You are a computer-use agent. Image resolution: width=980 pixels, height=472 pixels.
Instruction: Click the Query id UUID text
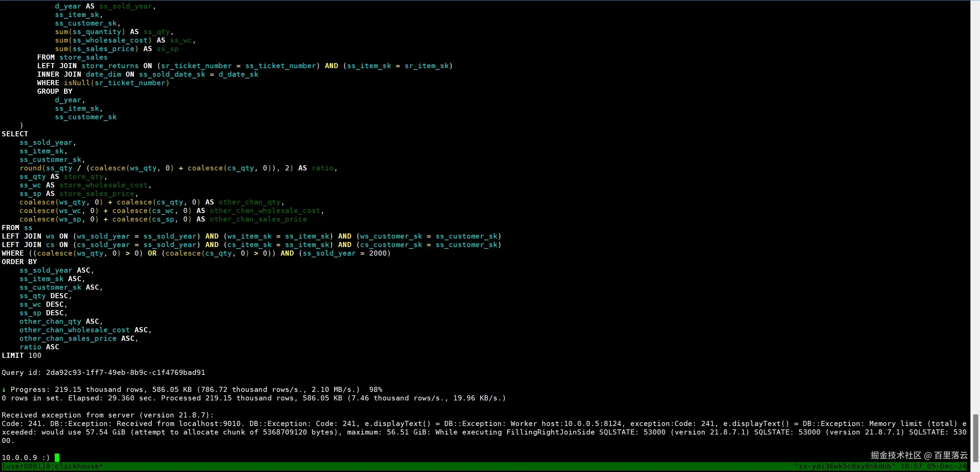click(x=125, y=372)
